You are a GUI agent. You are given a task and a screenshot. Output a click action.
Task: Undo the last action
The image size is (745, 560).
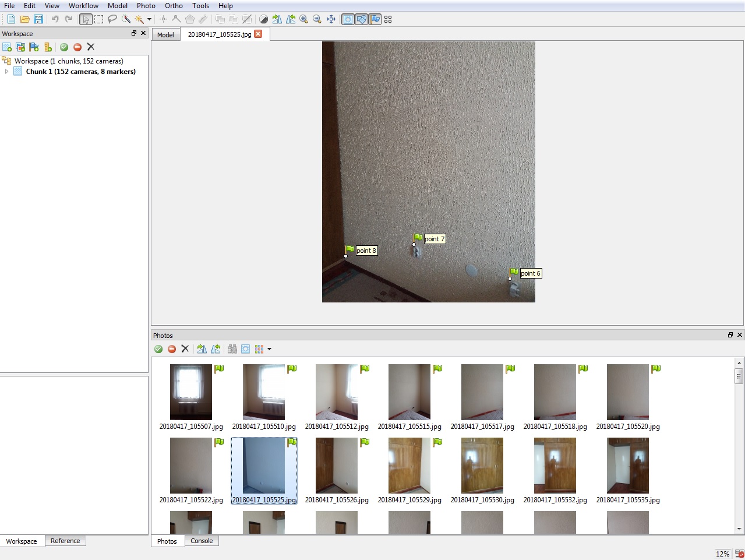point(55,19)
